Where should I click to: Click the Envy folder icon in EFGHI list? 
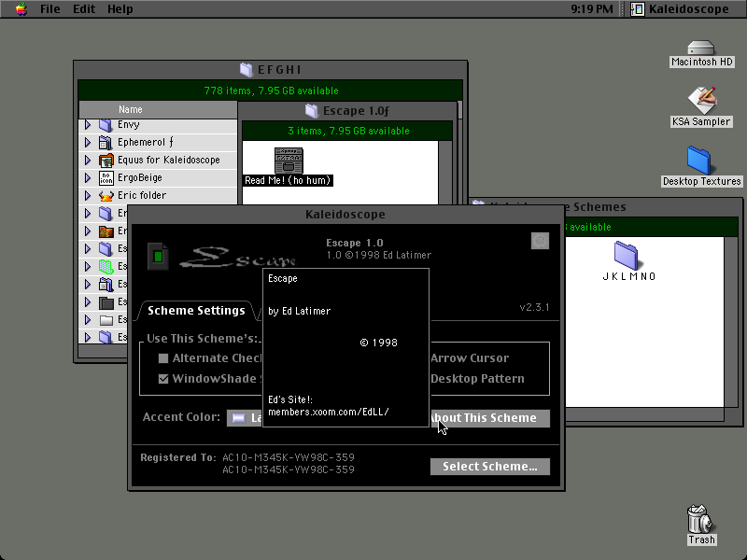pos(106,125)
